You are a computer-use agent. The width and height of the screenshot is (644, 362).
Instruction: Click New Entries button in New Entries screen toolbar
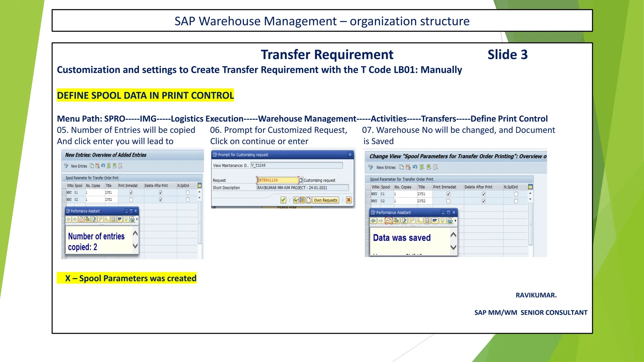pyautogui.click(x=79, y=166)
